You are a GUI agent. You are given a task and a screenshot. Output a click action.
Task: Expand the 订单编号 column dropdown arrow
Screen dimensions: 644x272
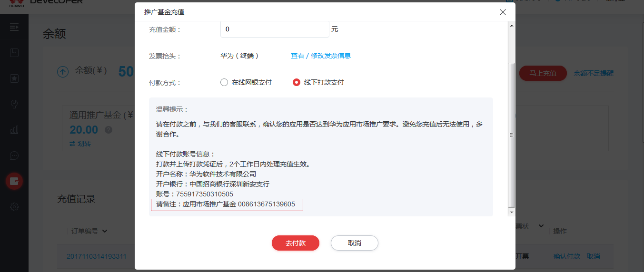[x=105, y=231]
